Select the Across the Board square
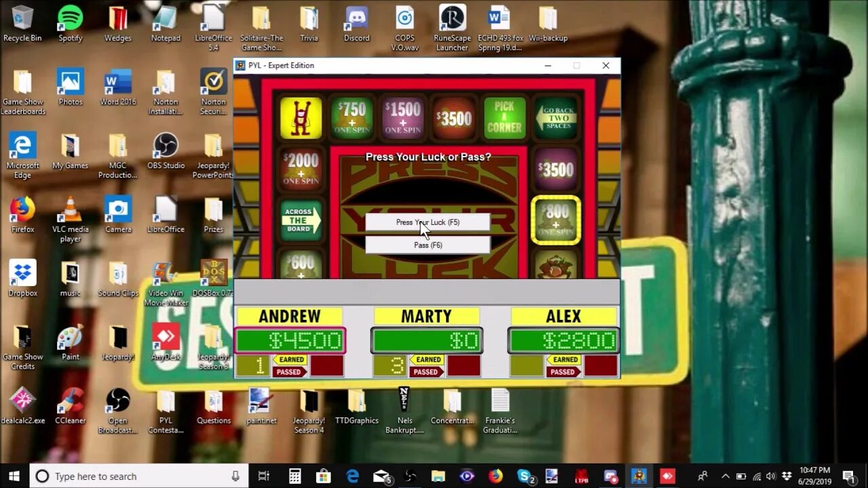This screenshot has height=488, width=868. pyautogui.click(x=301, y=220)
